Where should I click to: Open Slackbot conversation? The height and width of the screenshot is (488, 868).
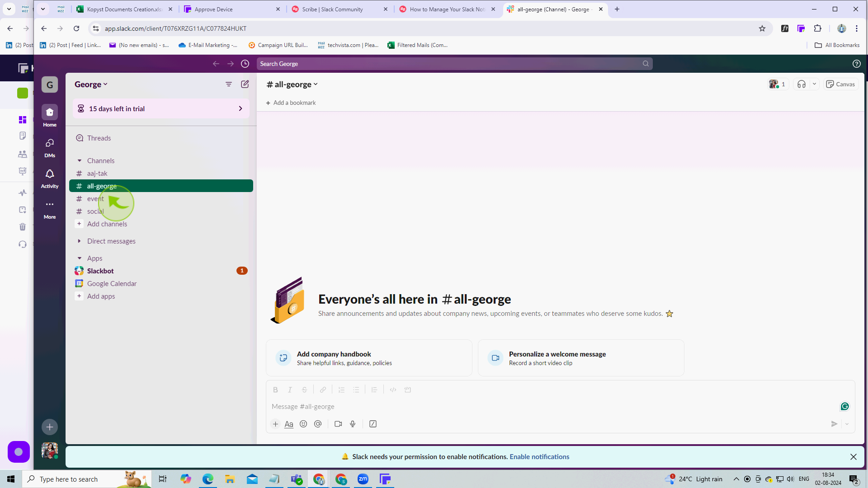[x=161, y=271]
